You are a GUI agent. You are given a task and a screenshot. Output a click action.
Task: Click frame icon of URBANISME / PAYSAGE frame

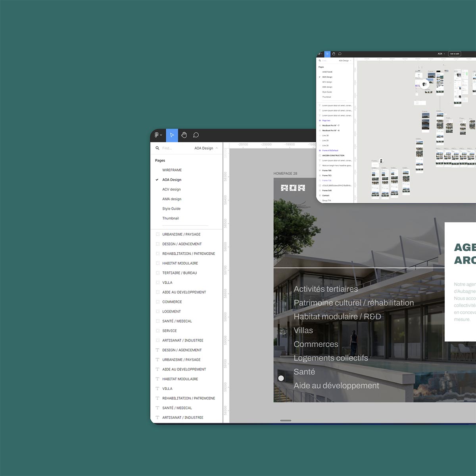pos(157,234)
